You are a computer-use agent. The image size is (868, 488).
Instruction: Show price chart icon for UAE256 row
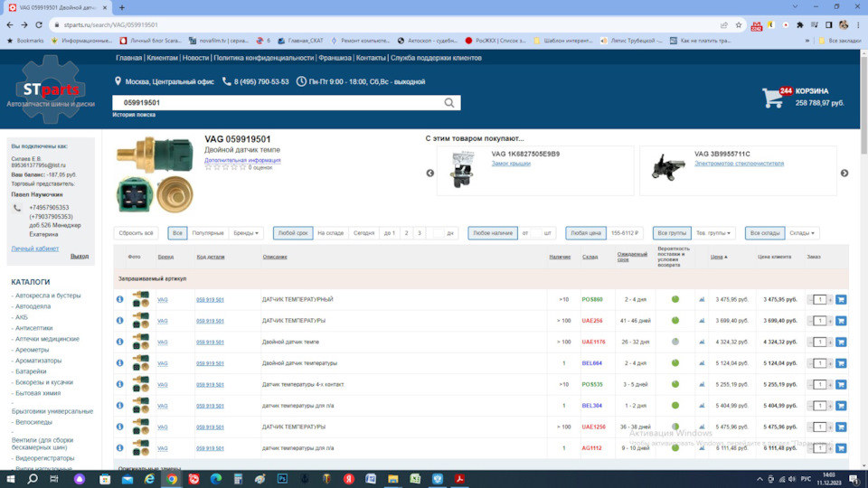702,320
